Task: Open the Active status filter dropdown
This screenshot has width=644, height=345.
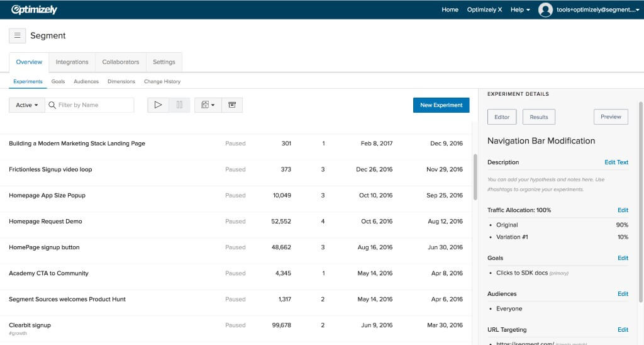Action: 26,105
